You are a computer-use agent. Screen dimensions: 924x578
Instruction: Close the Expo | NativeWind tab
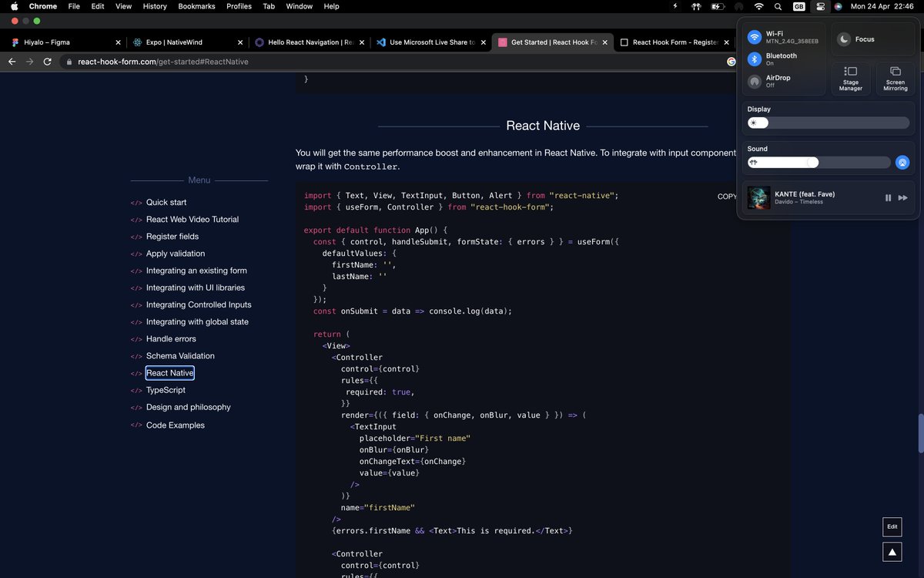(x=239, y=42)
